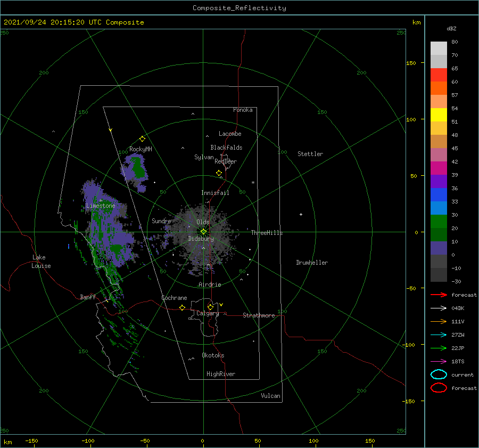Click the Composite_Reflectivity title
479x448 pixels.
[240, 8]
